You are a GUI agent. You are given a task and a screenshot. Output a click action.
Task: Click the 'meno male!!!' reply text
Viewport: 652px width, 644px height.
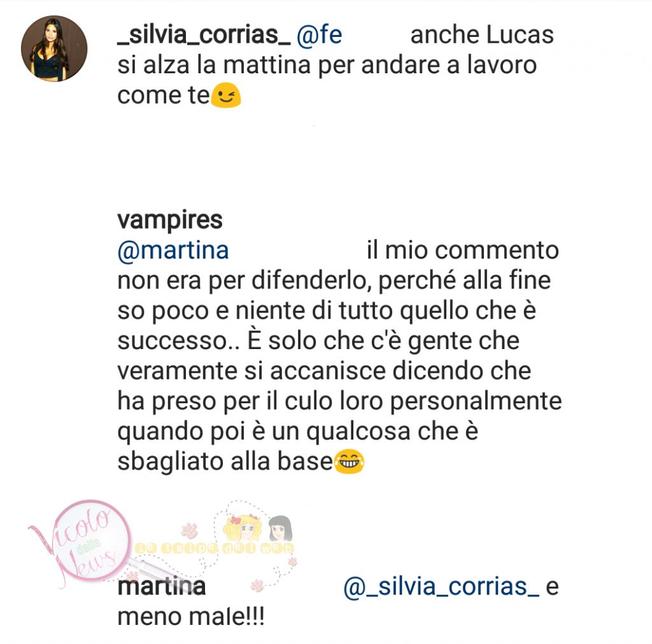coord(191,617)
